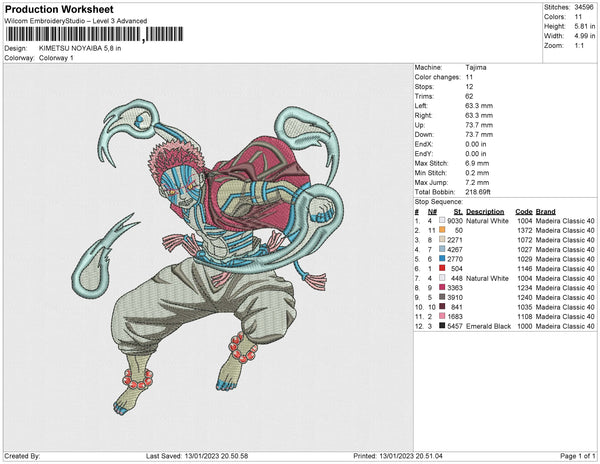
Task: Select the dark maroon swatch for code 1035
Action: pyautogui.click(x=442, y=307)
